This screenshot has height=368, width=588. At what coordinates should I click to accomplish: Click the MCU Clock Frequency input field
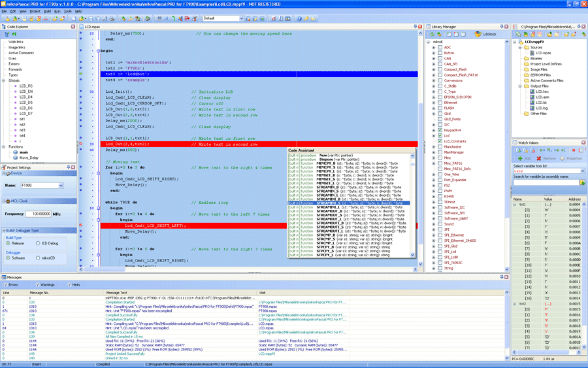pyautogui.click(x=38, y=214)
